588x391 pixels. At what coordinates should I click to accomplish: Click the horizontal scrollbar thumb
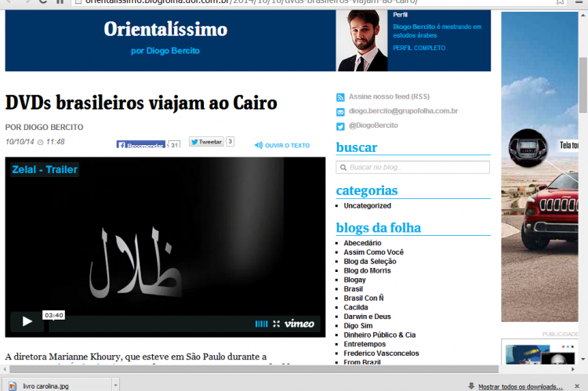[x=254, y=369]
